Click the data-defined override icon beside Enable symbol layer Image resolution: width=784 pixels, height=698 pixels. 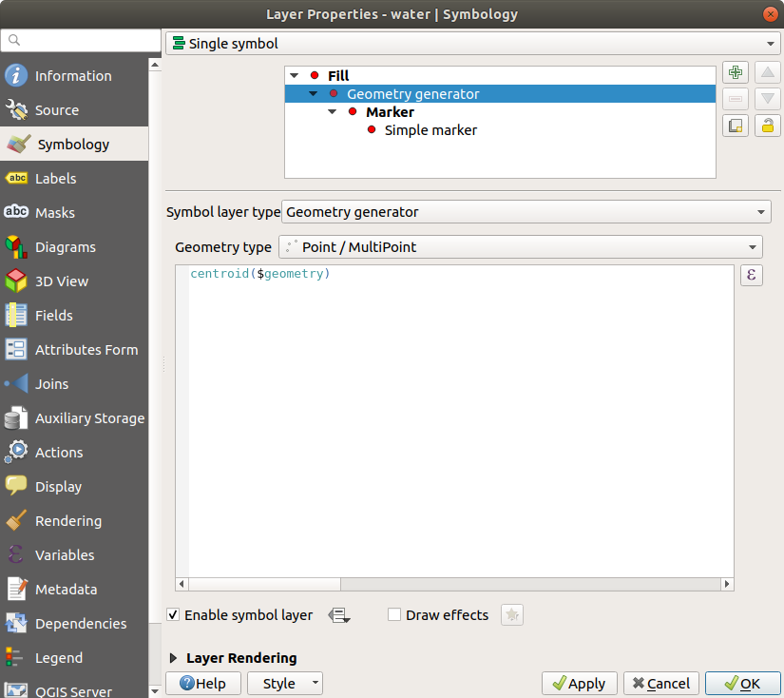click(339, 615)
